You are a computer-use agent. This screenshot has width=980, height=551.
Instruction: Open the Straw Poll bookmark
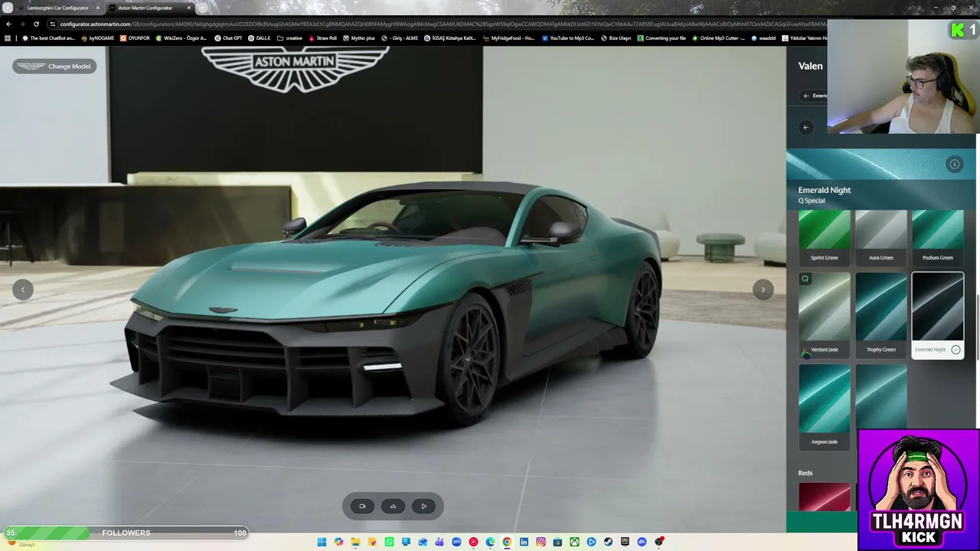322,38
